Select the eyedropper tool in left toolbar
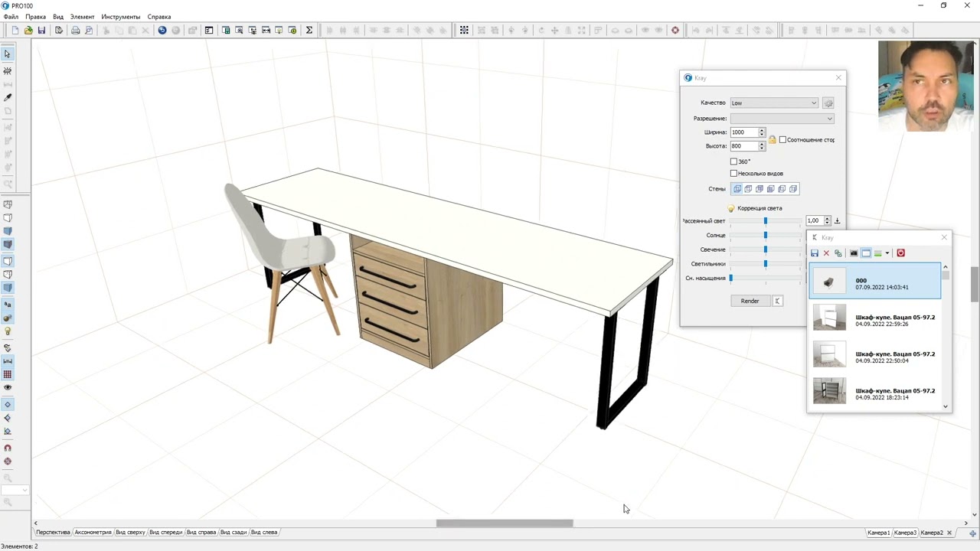This screenshot has width=980, height=551. coord(8,98)
